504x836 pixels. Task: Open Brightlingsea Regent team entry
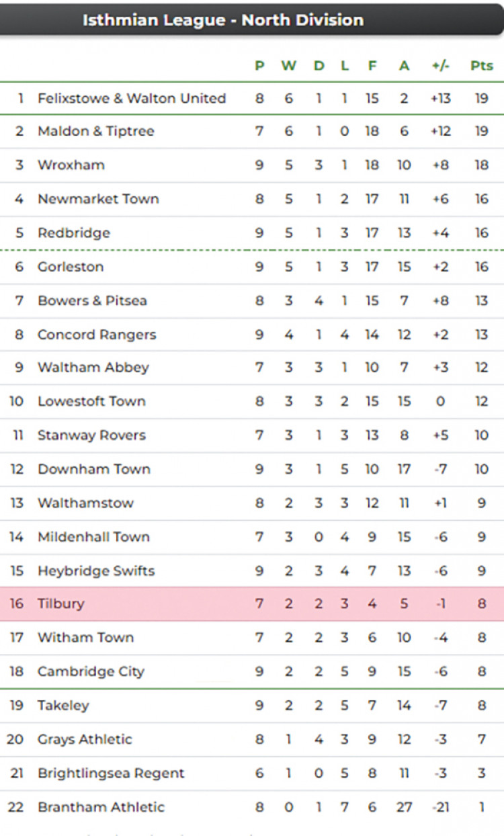[111, 773]
